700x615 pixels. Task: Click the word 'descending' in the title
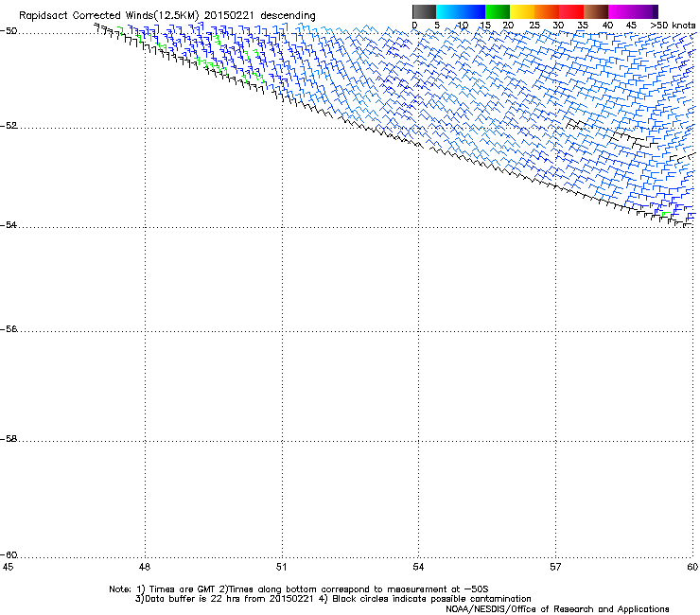(288, 16)
